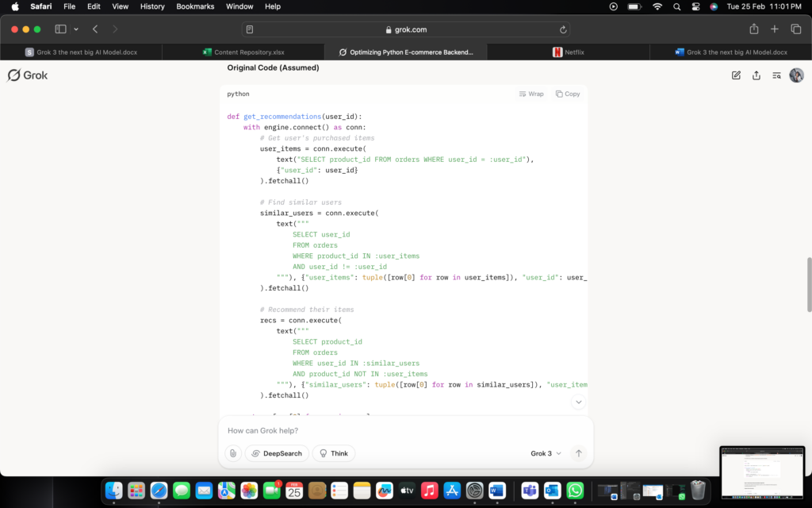The image size is (812, 508).
Task: Click the page vertical scrollbar
Action: click(x=808, y=284)
